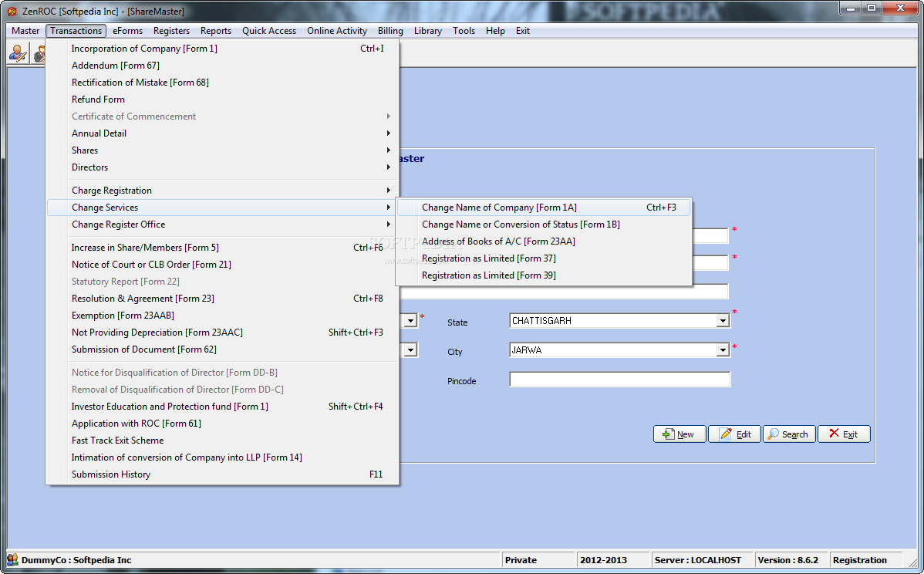Open the Master menu
Viewport: 924px width, 574px height.
click(x=25, y=31)
